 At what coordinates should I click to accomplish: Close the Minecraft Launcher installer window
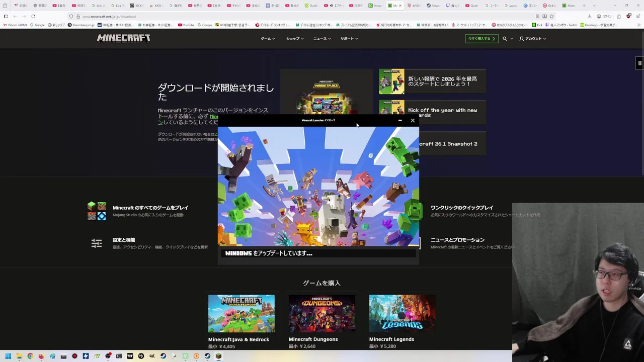[413, 121]
